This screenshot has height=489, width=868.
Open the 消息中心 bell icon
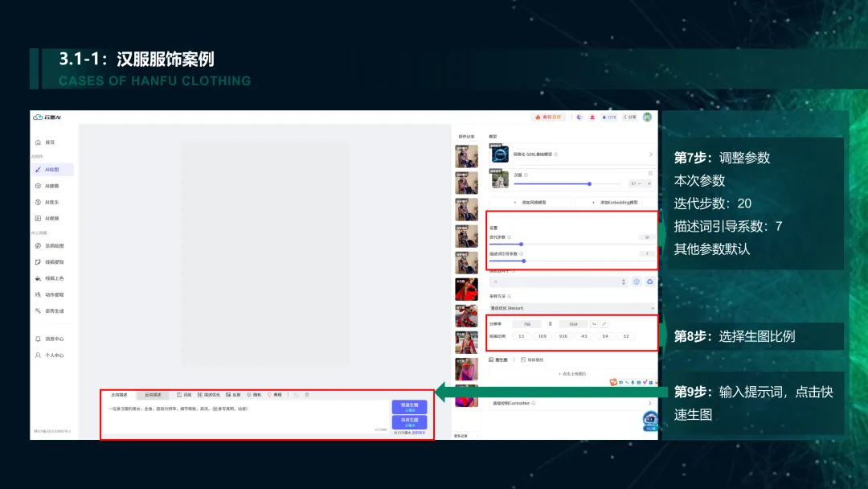click(x=39, y=339)
